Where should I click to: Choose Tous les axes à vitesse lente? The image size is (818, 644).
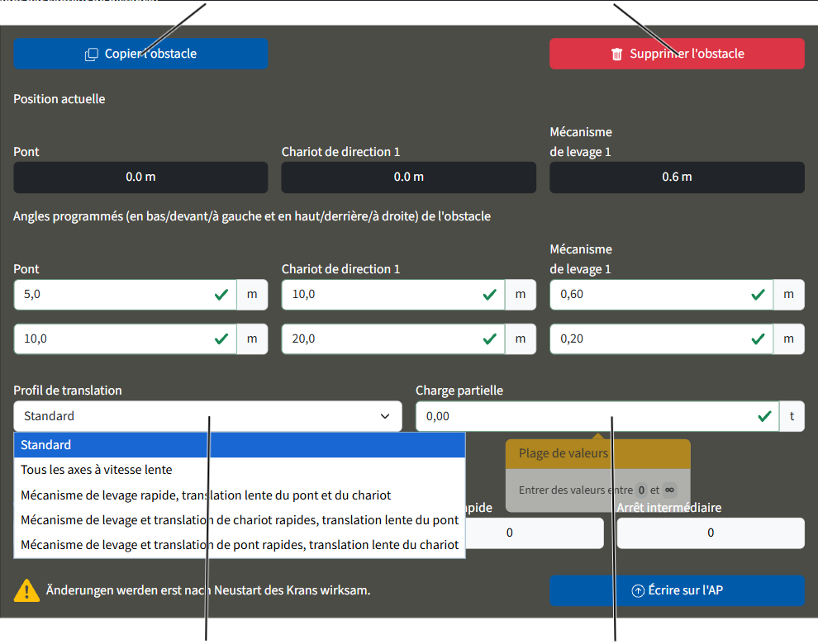(x=240, y=470)
